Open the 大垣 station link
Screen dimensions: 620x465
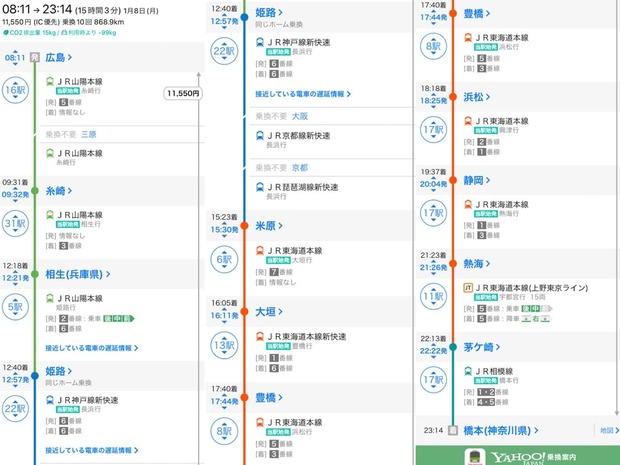(x=269, y=312)
